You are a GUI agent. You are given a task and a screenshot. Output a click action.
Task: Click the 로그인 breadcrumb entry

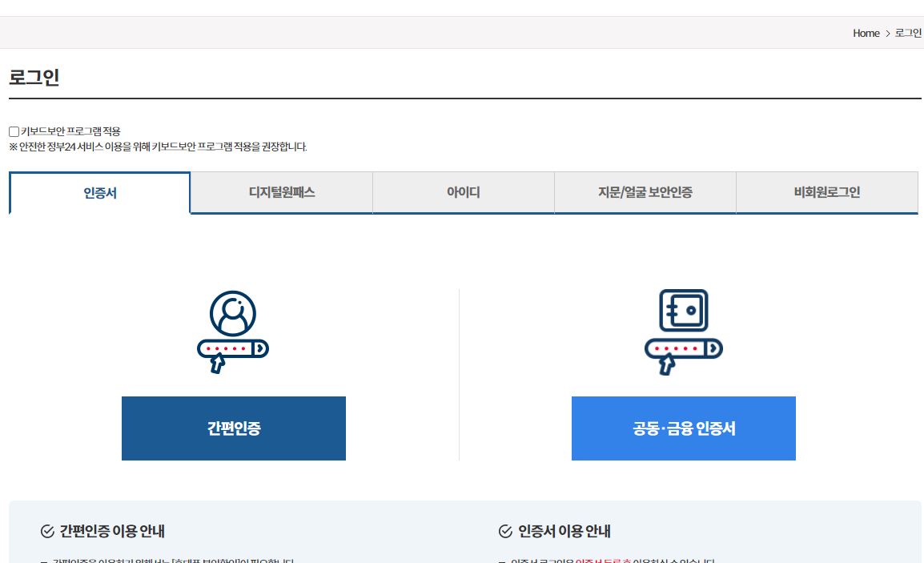click(907, 33)
